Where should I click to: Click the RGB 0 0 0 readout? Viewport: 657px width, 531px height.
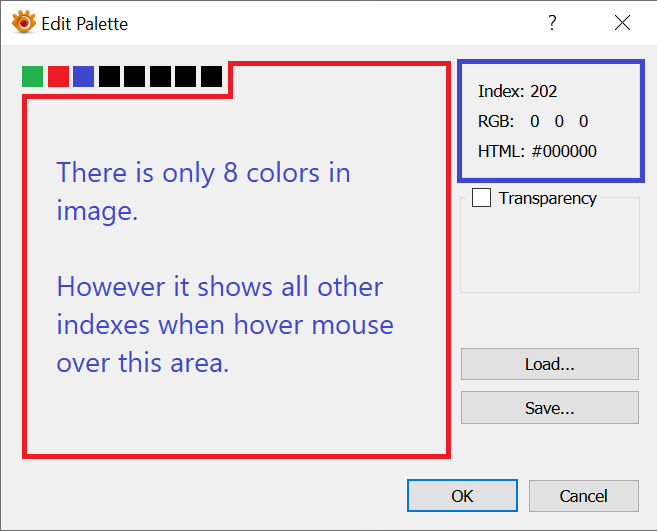(533, 121)
